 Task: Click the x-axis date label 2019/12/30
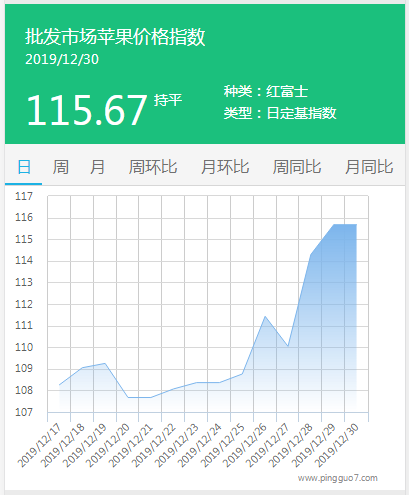click(337, 445)
